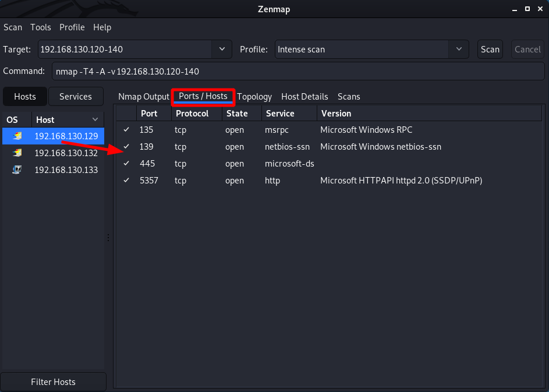This screenshot has height=392, width=549.
Task: Sort by the State column header
Action: pyautogui.click(x=242, y=114)
